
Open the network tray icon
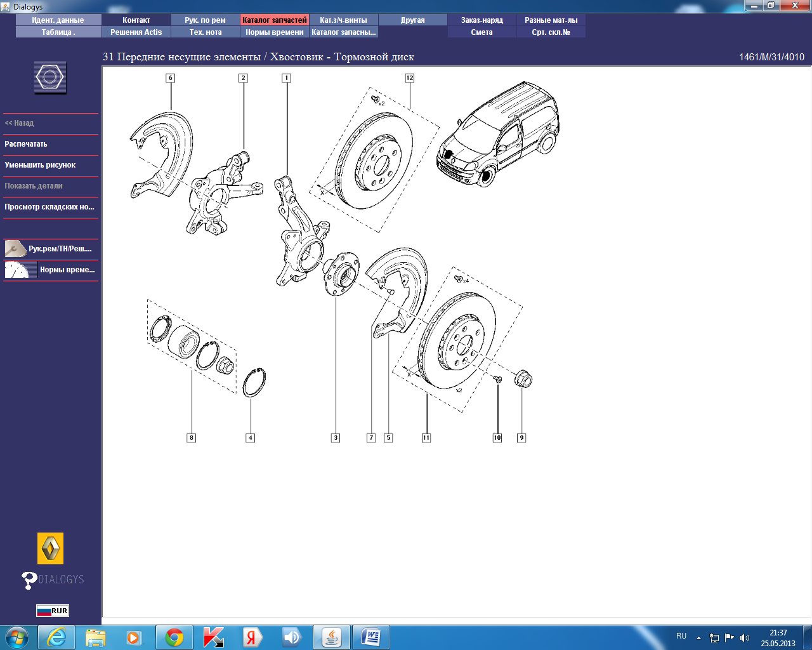pyautogui.click(x=714, y=638)
